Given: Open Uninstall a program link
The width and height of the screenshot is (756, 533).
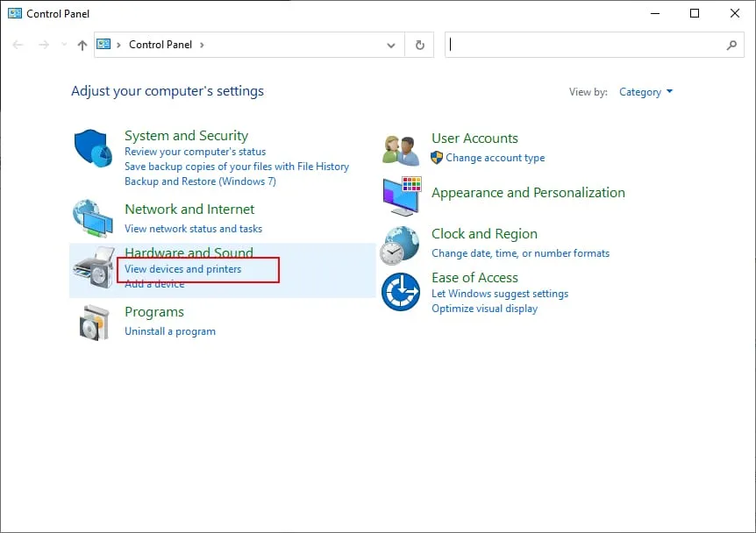Looking at the screenshot, I should coord(170,331).
